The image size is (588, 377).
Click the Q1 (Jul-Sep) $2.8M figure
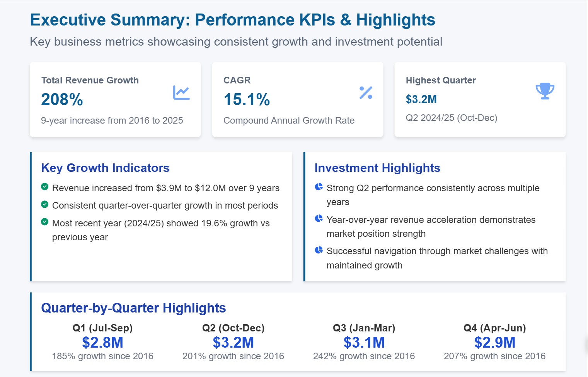coord(102,343)
